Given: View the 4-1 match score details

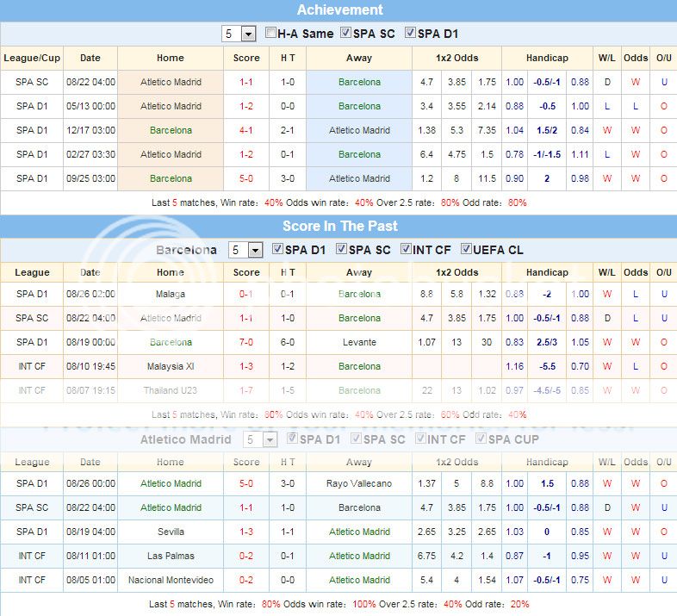Looking at the screenshot, I should click(x=246, y=130).
